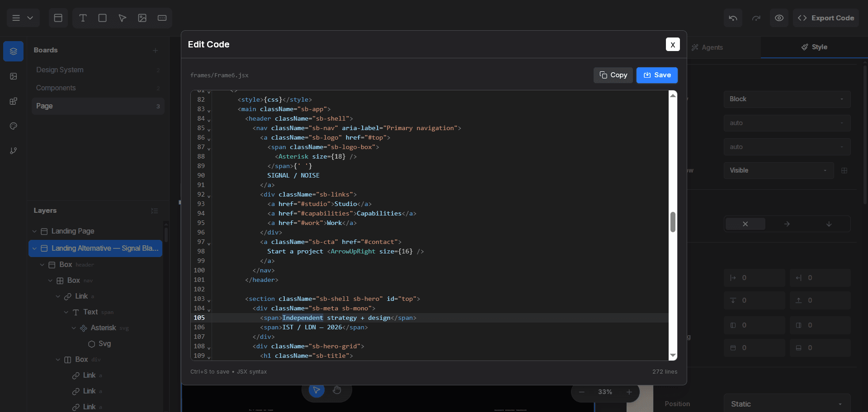The width and height of the screenshot is (868, 412).
Task: Redo the last action
Action: coord(756,18)
